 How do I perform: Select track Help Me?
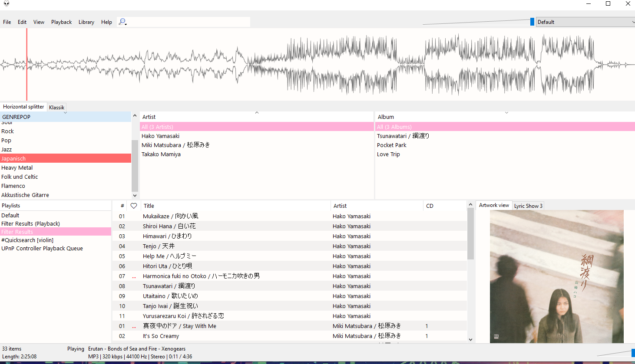(x=290, y=256)
